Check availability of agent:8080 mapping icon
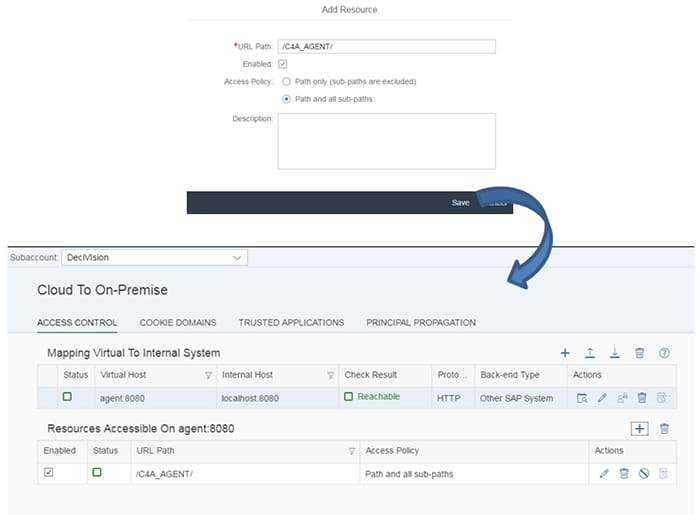This screenshot has height=515, width=700. [582, 398]
